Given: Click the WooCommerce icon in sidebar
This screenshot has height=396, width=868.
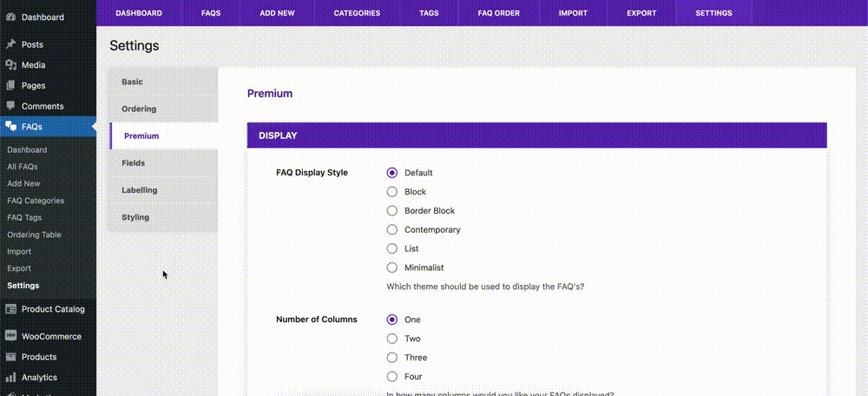Looking at the screenshot, I should (x=10, y=336).
